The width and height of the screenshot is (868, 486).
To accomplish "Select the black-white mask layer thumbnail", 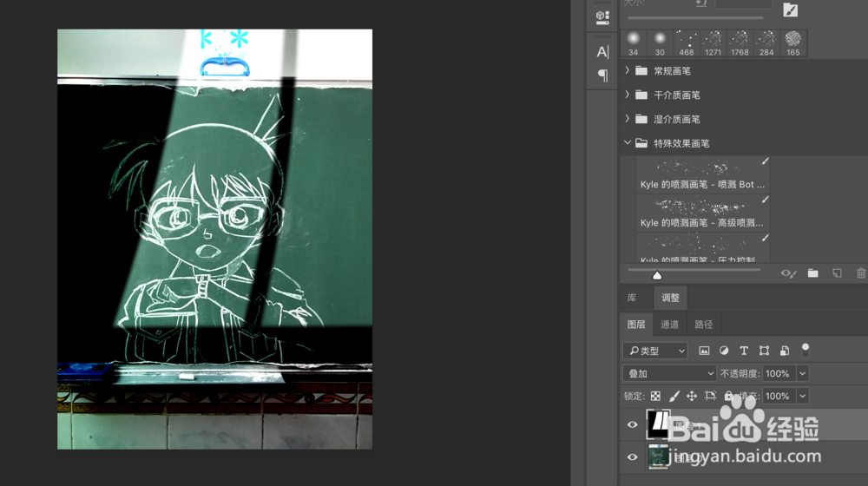I will tap(658, 424).
